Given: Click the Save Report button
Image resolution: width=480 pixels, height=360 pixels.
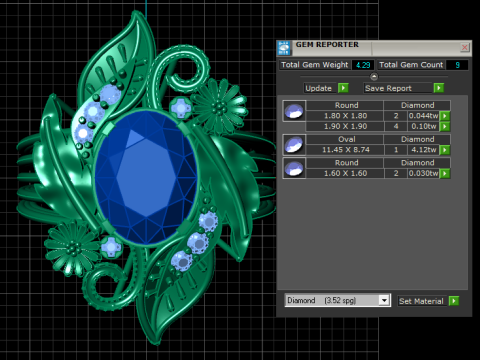Looking at the screenshot, I should [x=397, y=88].
